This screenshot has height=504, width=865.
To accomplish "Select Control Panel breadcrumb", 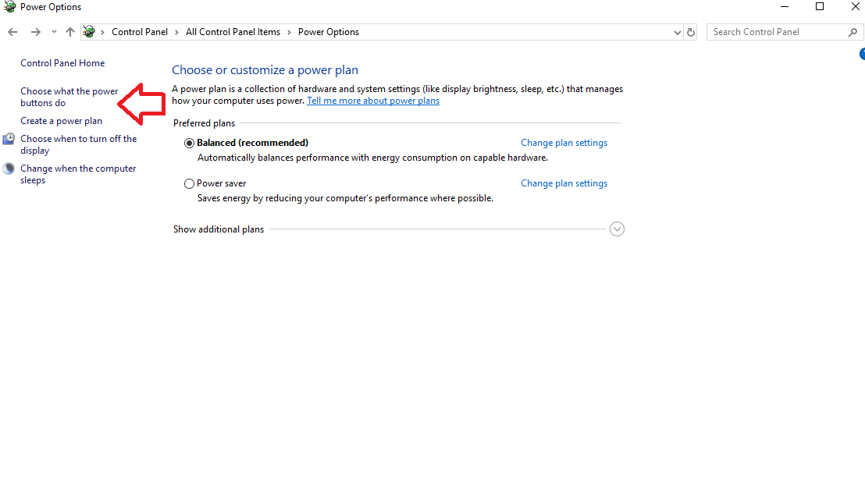I will (140, 32).
